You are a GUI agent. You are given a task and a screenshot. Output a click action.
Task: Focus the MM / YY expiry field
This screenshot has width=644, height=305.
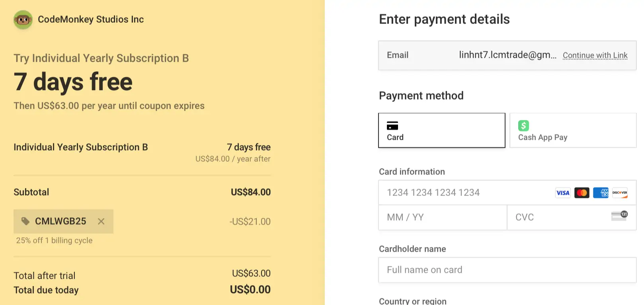point(443,217)
